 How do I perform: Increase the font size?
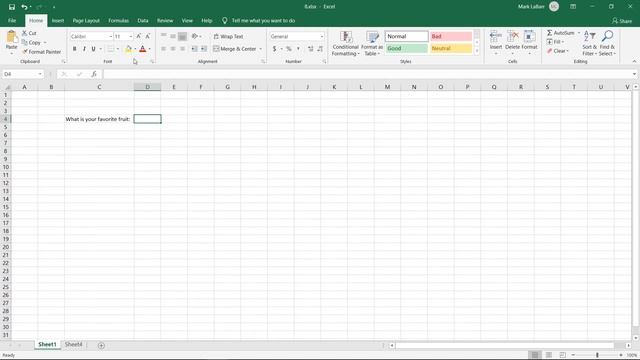point(139,36)
